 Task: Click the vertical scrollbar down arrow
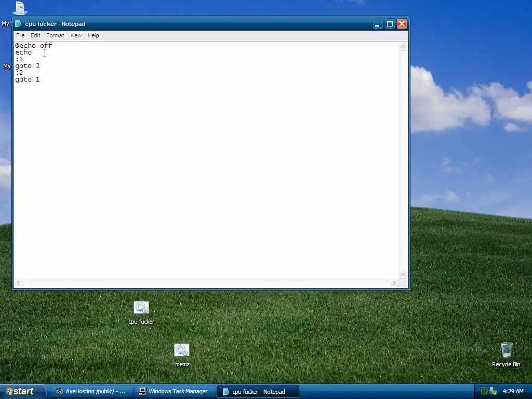tap(403, 274)
